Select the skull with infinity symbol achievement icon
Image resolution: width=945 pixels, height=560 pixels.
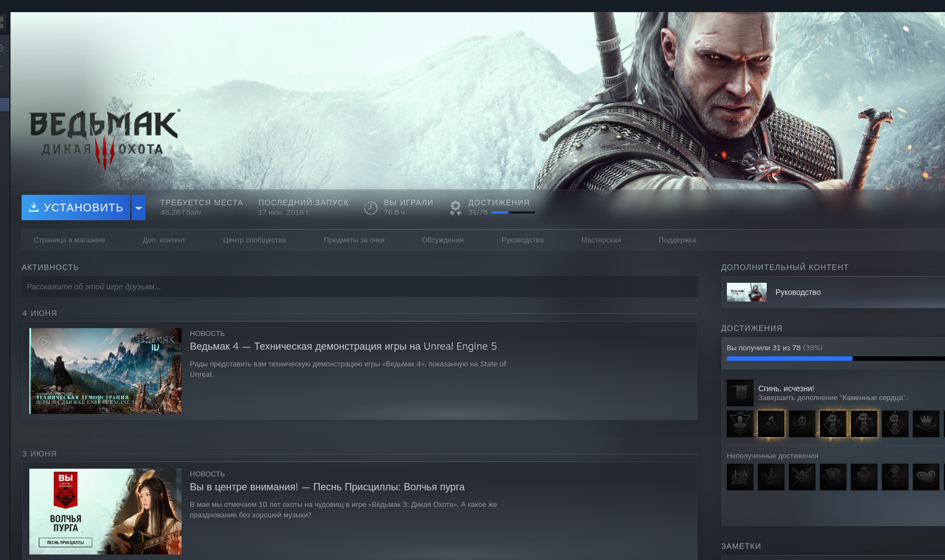tap(740, 424)
